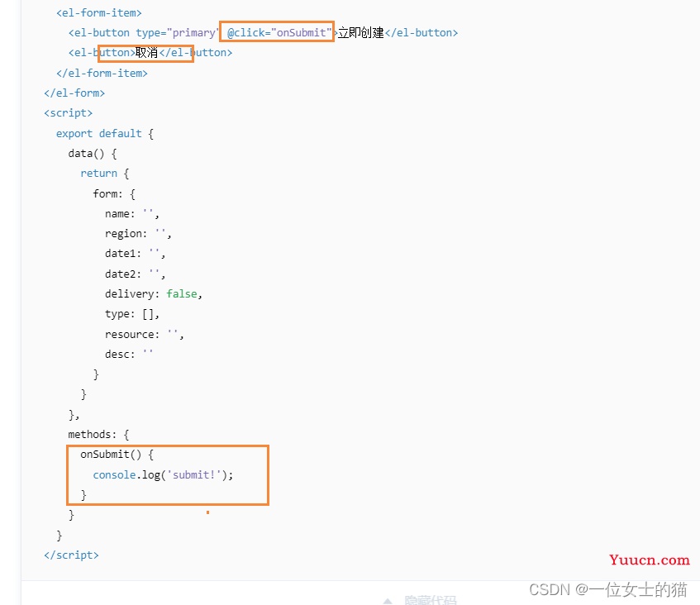Click the 取消 text in el-button line
This screenshot has height=605, width=700.
pyautogui.click(x=146, y=53)
